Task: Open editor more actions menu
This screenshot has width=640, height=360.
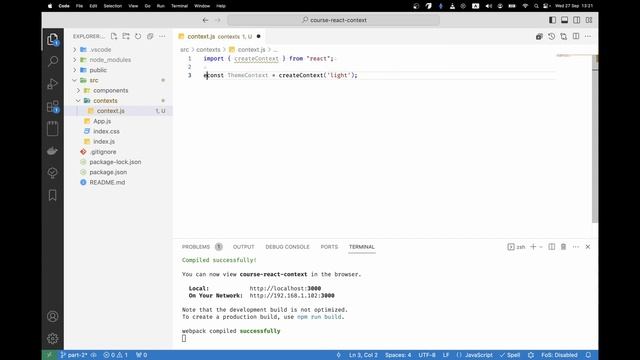Action: [x=588, y=36]
